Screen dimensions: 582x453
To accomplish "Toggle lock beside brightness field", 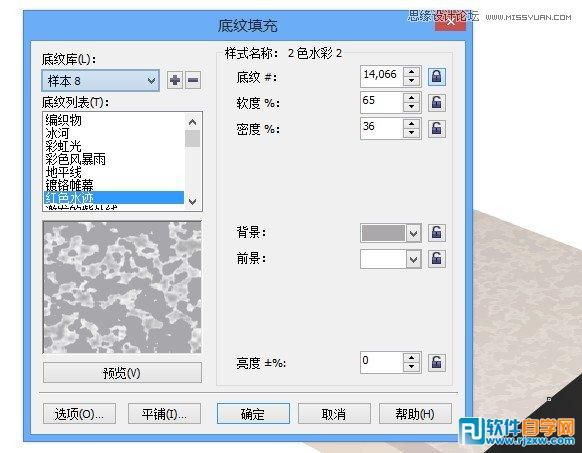I will coord(436,362).
